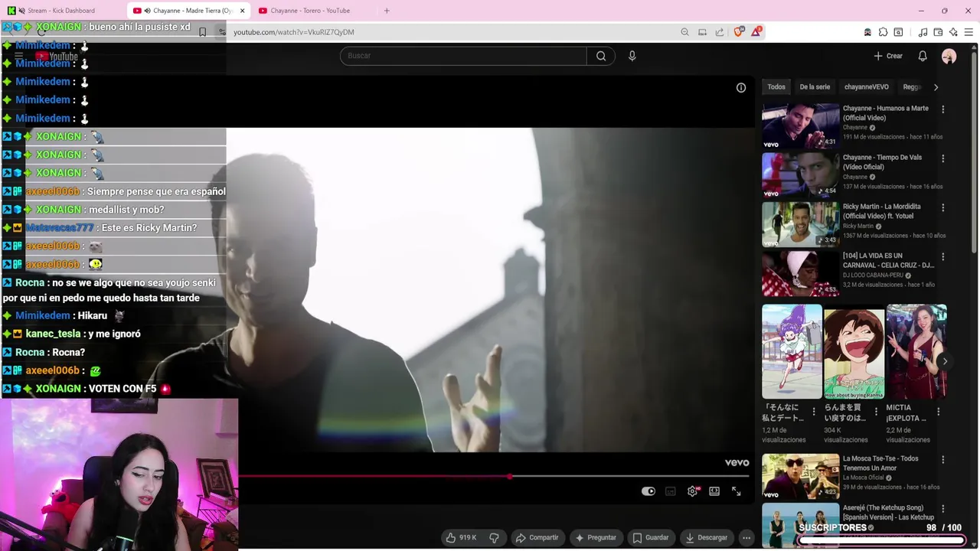Click the YouTube search magnifier button
The height and width of the screenshot is (551, 980).
[x=601, y=56]
